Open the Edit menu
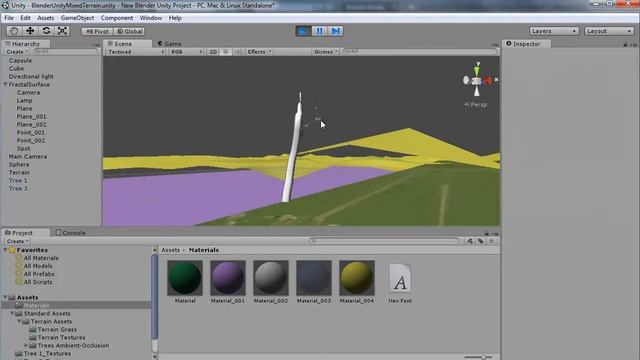 (x=25, y=18)
